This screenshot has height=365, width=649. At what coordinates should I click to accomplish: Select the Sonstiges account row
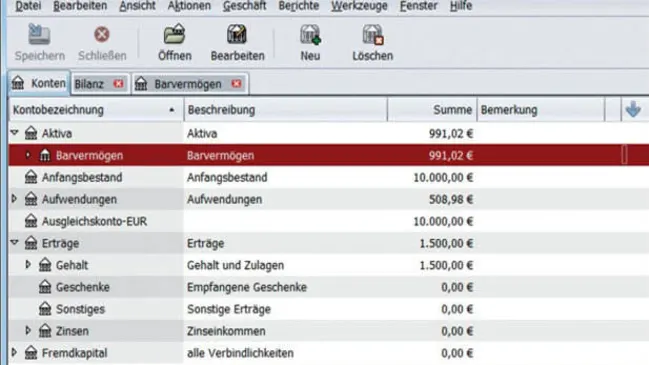[x=329, y=309]
